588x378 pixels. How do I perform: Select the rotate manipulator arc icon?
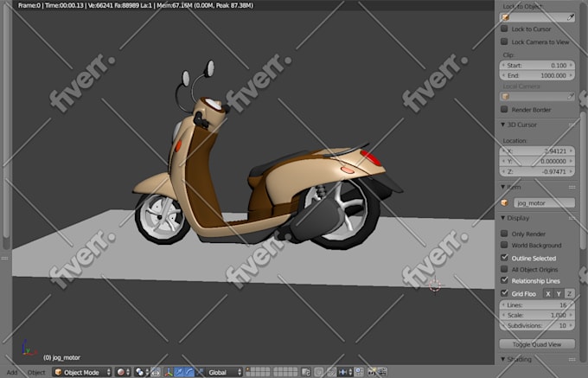(189, 372)
